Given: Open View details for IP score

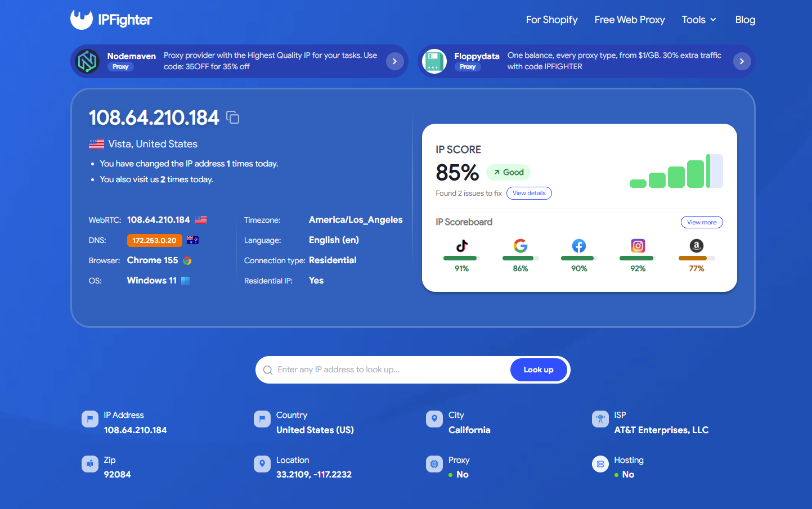Looking at the screenshot, I should pos(529,193).
